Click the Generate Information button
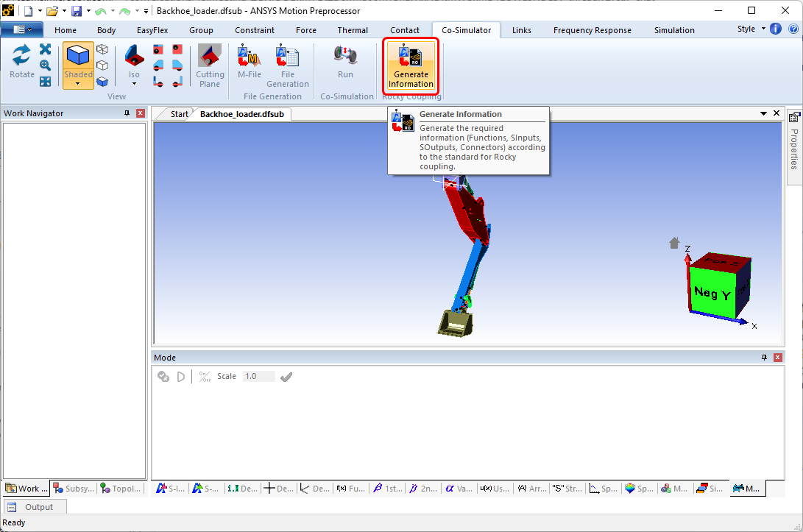This screenshot has width=803, height=532. pyautogui.click(x=411, y=65)
